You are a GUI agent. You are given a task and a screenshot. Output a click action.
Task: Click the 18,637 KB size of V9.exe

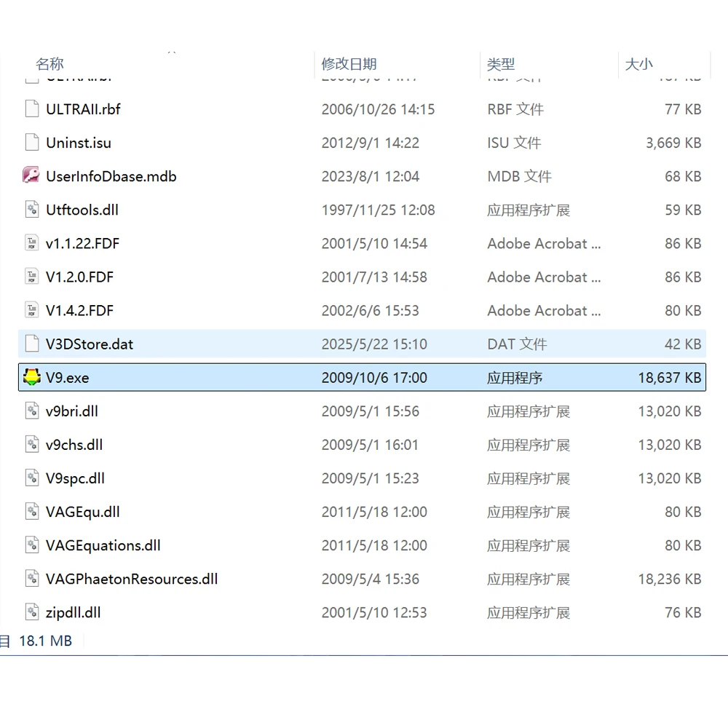[x=670, y=377]
